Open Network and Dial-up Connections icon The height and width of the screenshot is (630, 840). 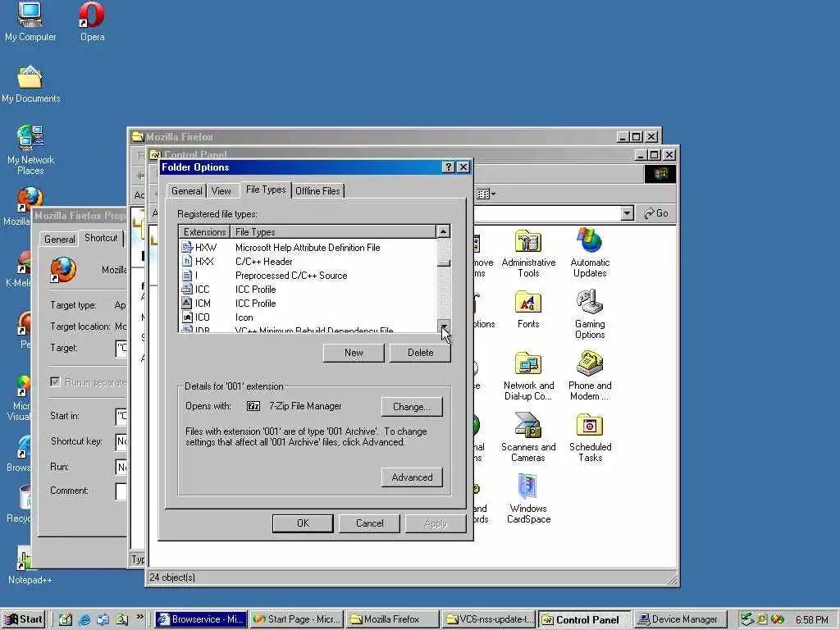pyautogui.click(x=528, y=376)
